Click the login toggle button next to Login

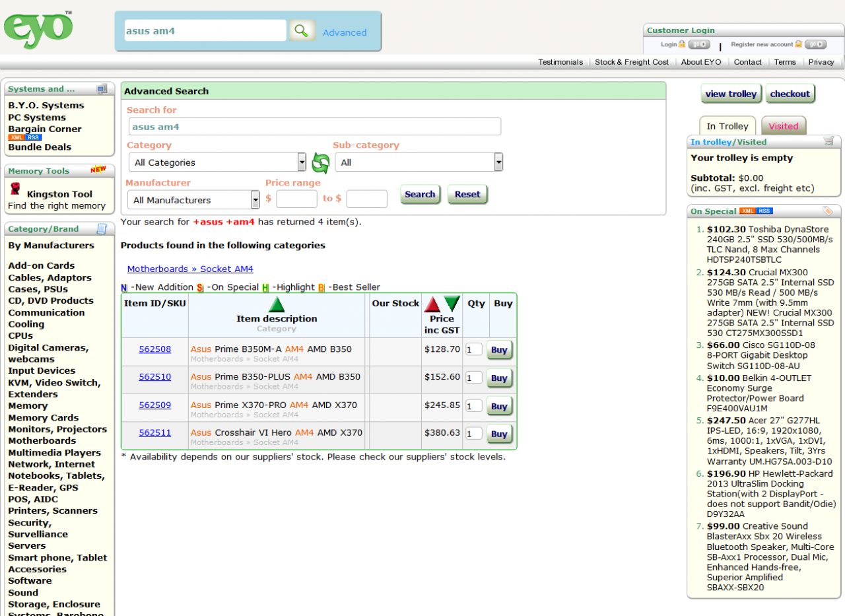[699, 44]
